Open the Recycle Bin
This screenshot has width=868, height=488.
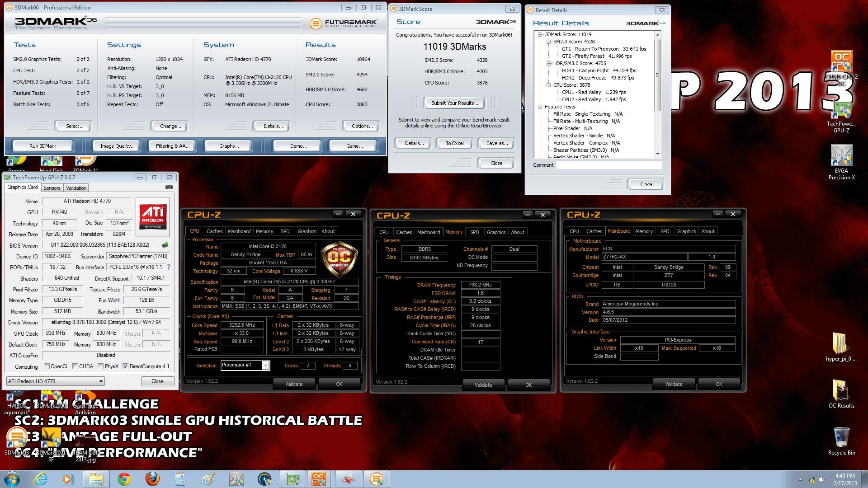coord(841,441)
